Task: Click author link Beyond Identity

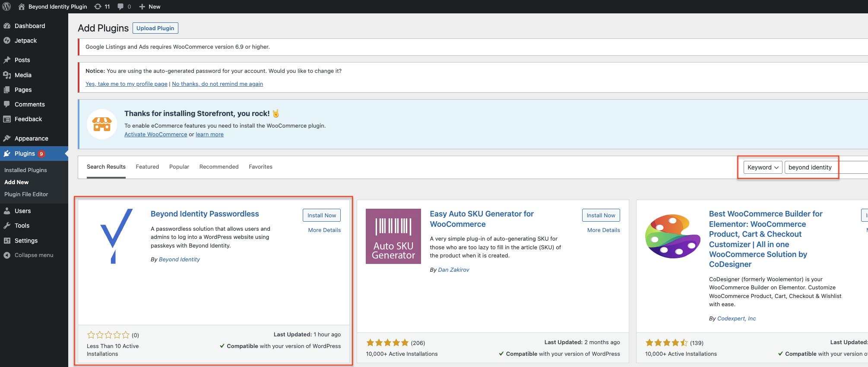Action: tap(179, 260)
